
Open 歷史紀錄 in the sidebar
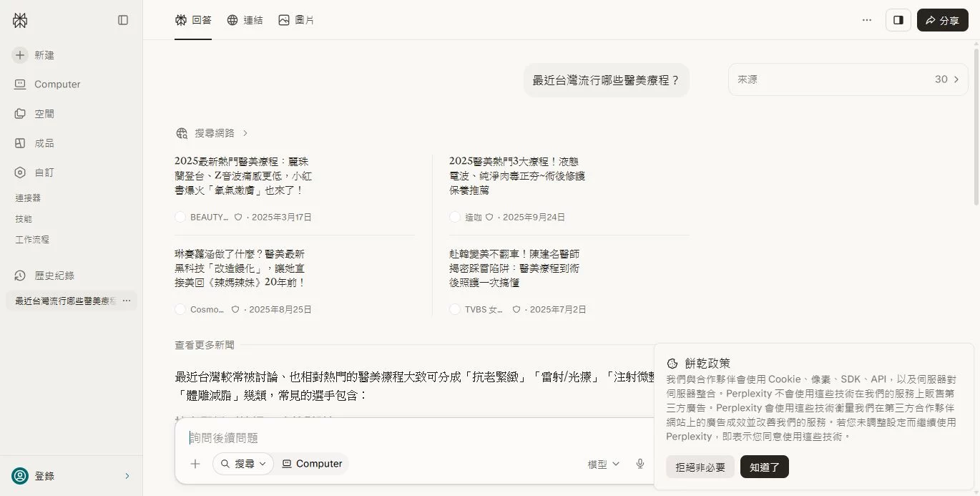coord(44,276)
